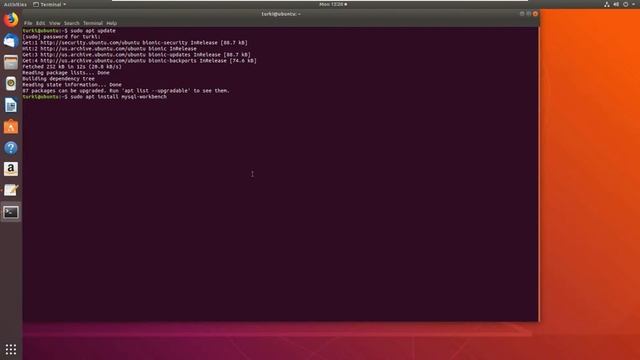The image size is (640, 360).
Task: Launch LibreOffice Writer from the dock
Action: [x=11, y=105]
